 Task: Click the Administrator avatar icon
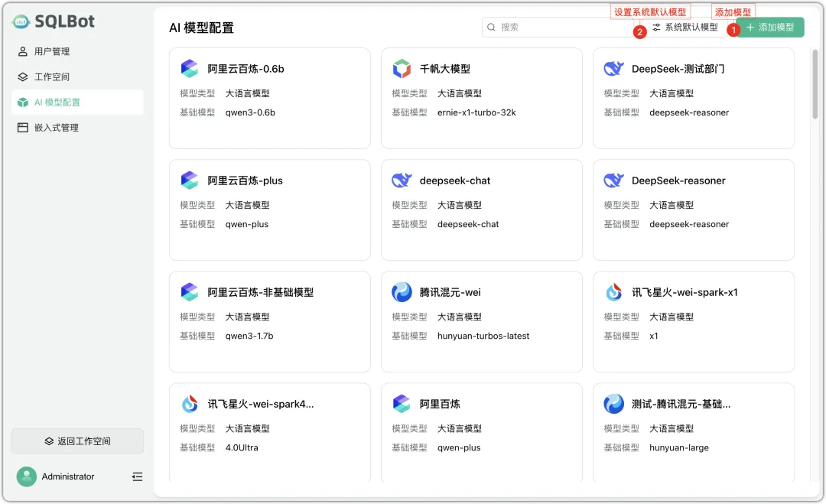tap(26, 476)
